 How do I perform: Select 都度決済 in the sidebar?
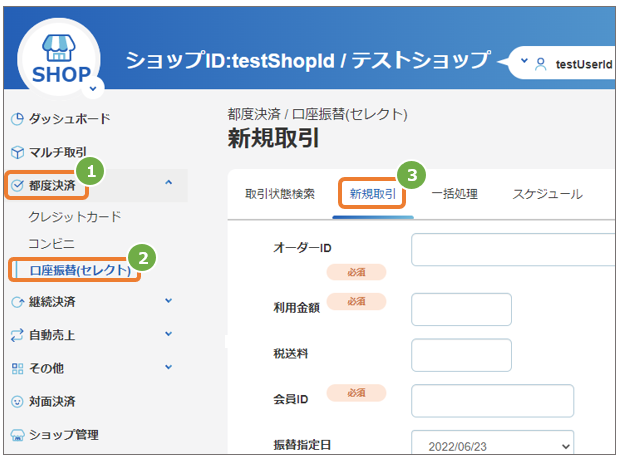[52, 185]
